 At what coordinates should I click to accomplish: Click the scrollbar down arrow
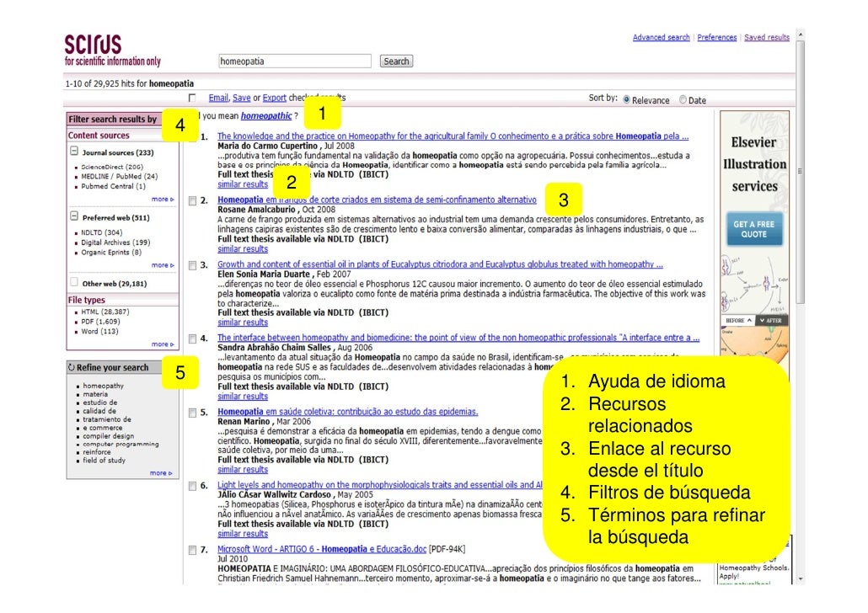click(801, 579)
